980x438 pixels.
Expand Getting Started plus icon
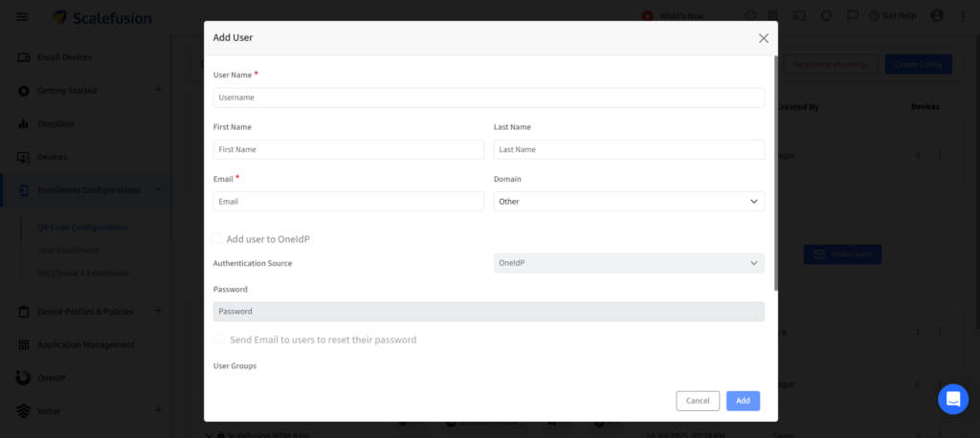158,90
